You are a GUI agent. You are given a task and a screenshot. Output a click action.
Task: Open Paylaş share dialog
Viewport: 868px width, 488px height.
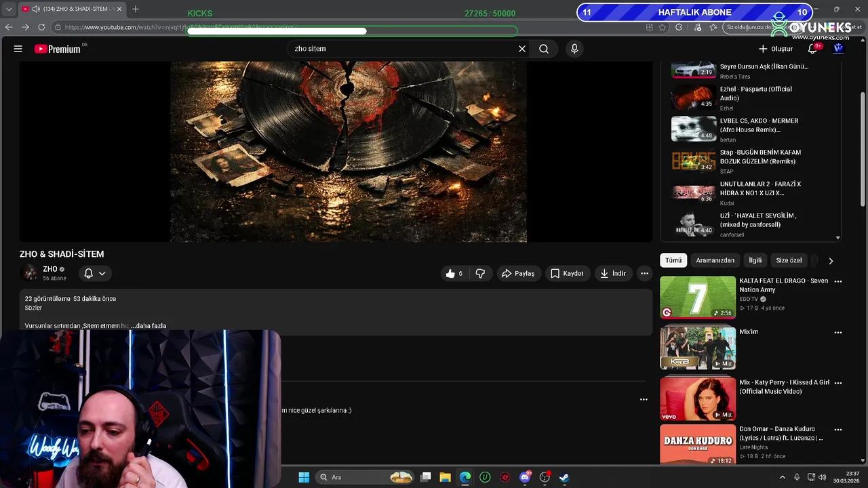[518, 273]
